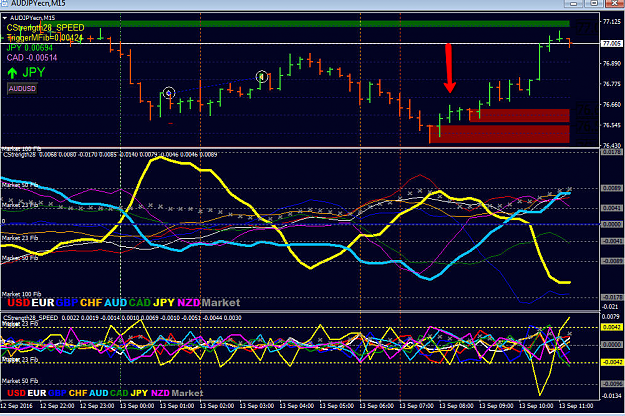Screen dimensions: 625x416
Task: Select the green up arrow next to JPY
Action: pos(12,73)
